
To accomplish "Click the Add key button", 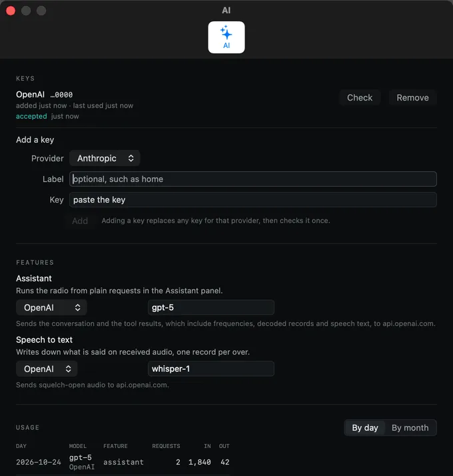I will click(x=80, y=221).
